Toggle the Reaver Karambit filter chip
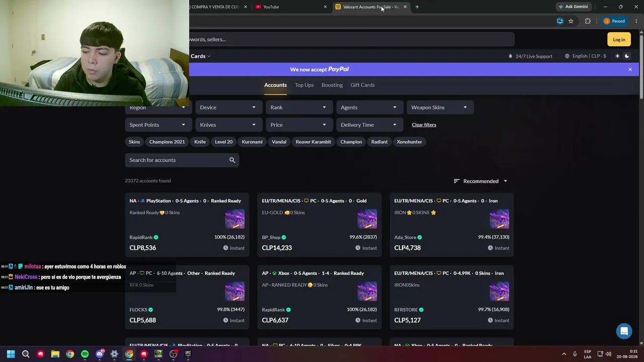Viewport: 644px width, 362px height. pyautogui.click(x=313, y=142)
